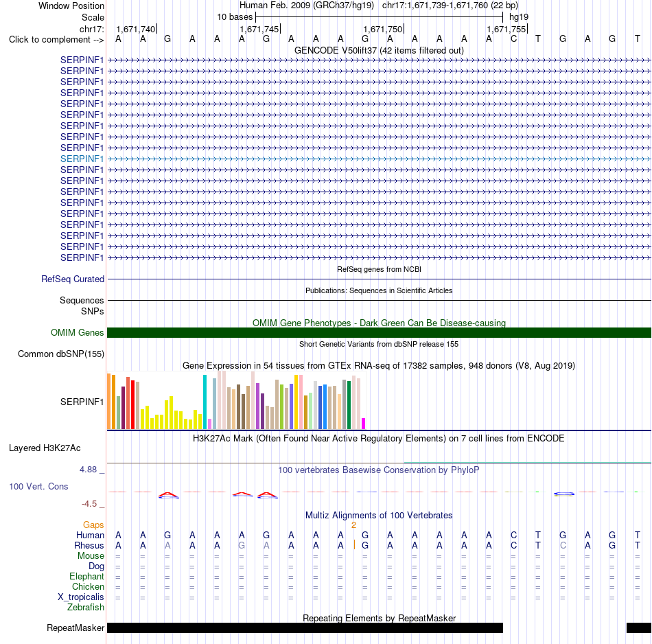Click the 'hg19' text beside the scale bar
652x644 pixels.
coord(519,17)
